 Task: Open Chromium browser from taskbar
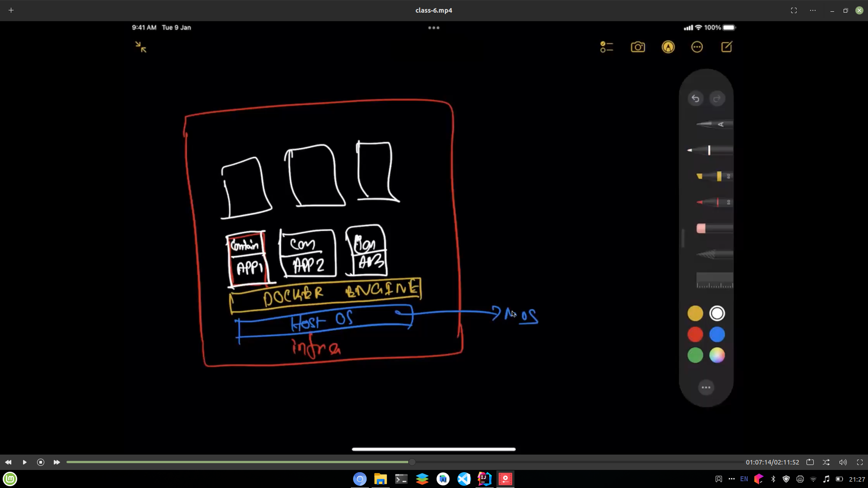360,479
